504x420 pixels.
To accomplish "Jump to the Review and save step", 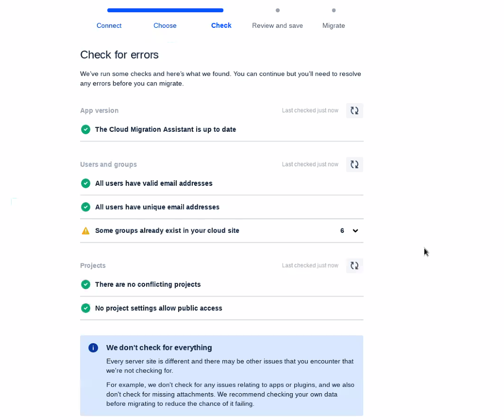I will 277,25.
